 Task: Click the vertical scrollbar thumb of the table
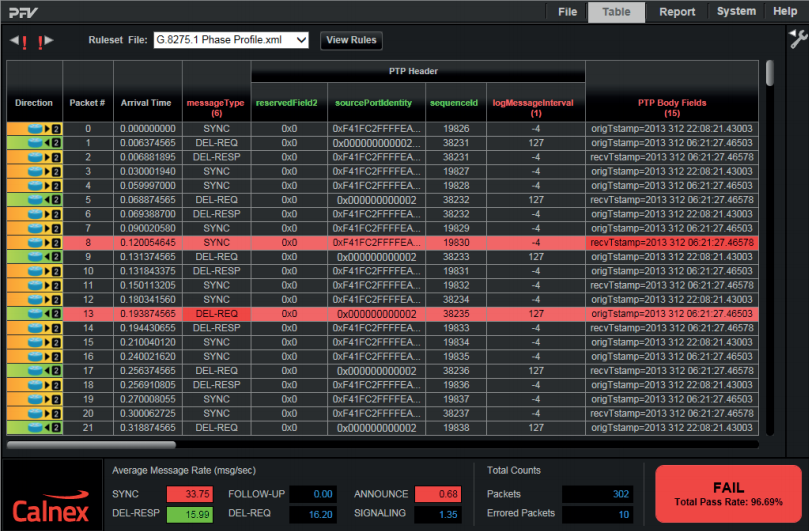[x=769, y=73]
